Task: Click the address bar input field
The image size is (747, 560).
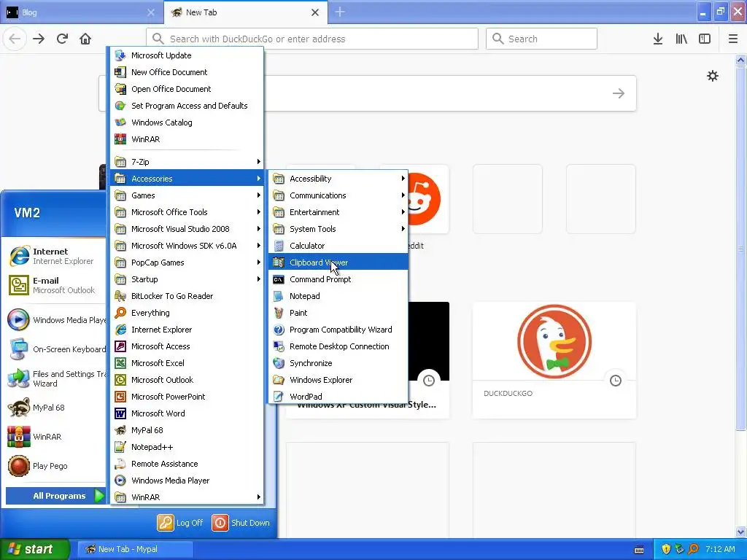Action: pos(312,39)
